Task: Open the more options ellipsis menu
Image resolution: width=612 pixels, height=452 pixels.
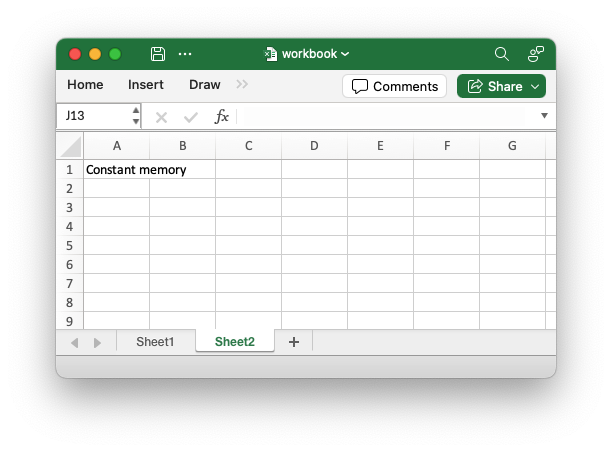Action: coord(185,54)
